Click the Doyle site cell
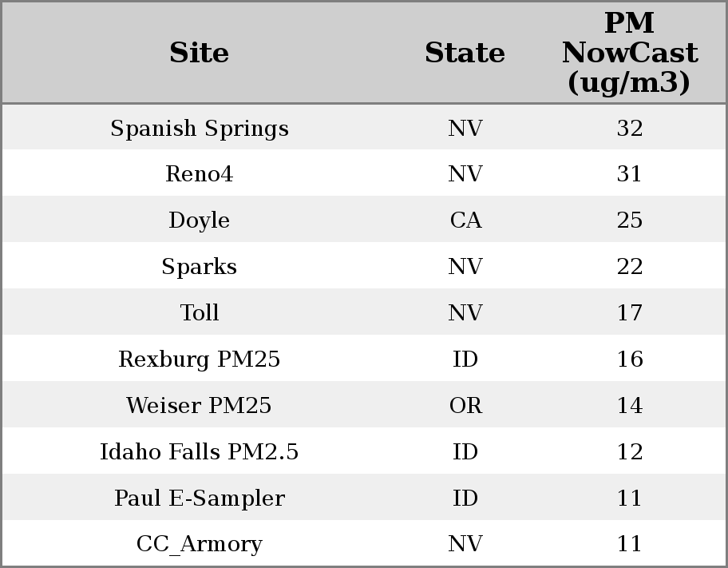This screenshot has width=728, height=568. tap(199, 220)
